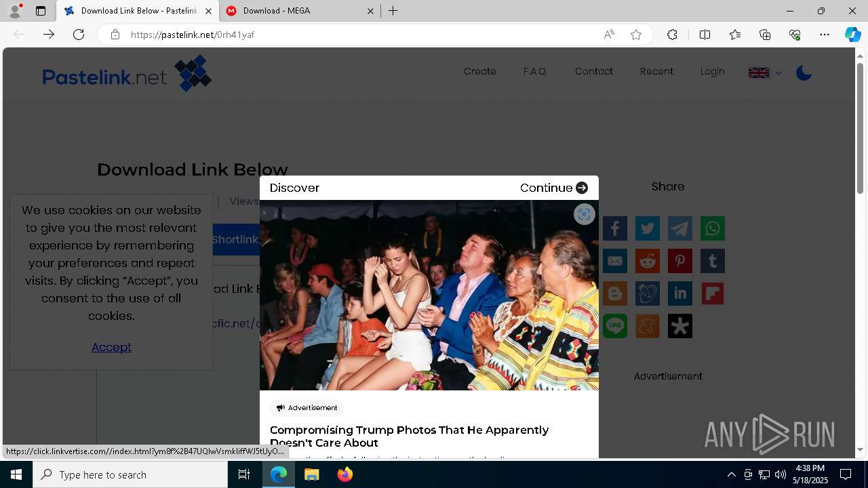Share via the orange icon beside LINE

(648, 326)
